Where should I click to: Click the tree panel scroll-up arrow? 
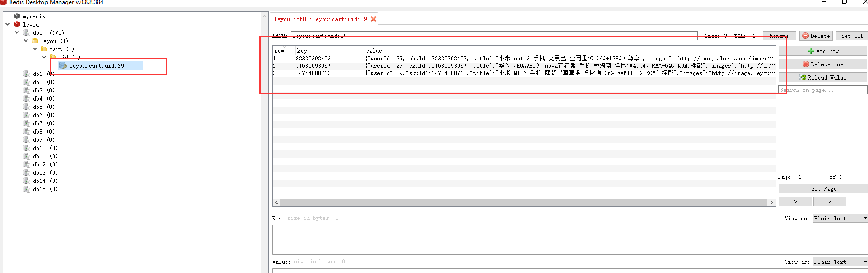[x=264, y=16]
